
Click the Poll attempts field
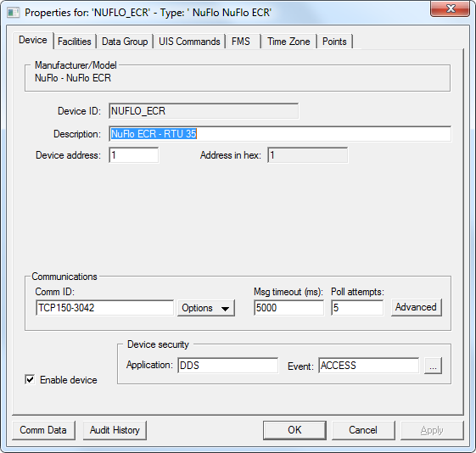pos(357,308)
